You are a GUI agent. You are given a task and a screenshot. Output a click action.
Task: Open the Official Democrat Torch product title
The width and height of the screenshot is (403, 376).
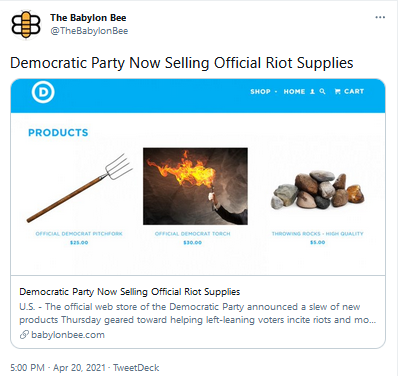point(193,234)
